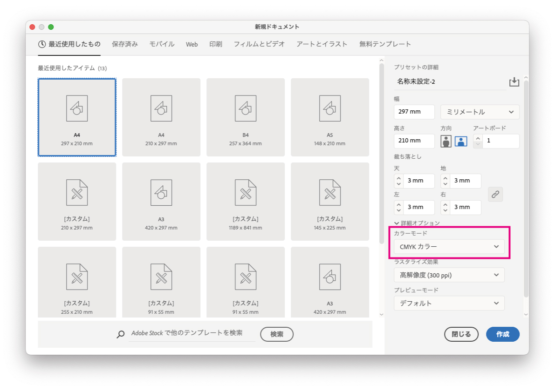The width and height of the screenshot is (555, 392).
Task: Click the 閉じる button
Action: pos(461,334)
